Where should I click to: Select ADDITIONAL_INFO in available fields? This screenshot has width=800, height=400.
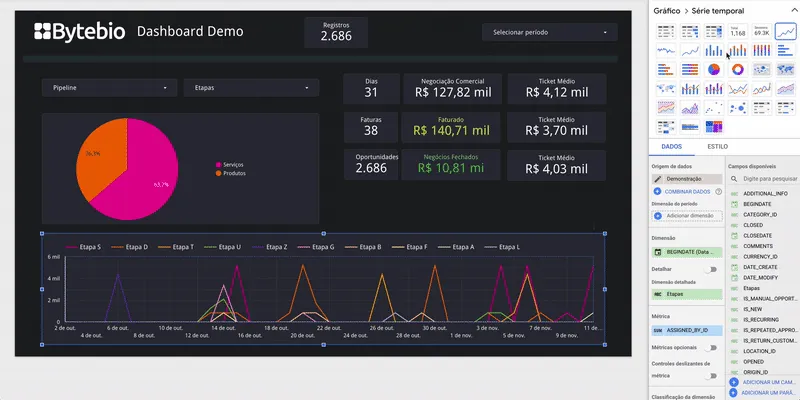[765, 194]
